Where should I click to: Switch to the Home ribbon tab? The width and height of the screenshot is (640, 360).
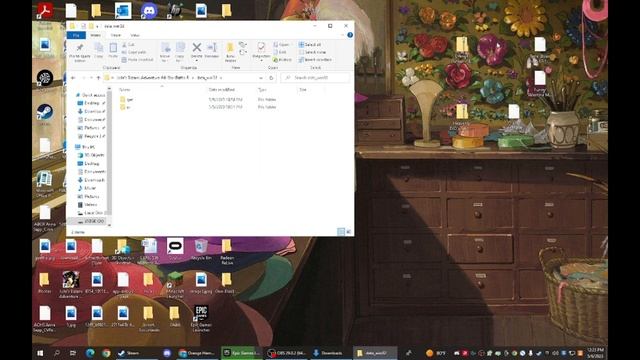click(x=96, y=35)
